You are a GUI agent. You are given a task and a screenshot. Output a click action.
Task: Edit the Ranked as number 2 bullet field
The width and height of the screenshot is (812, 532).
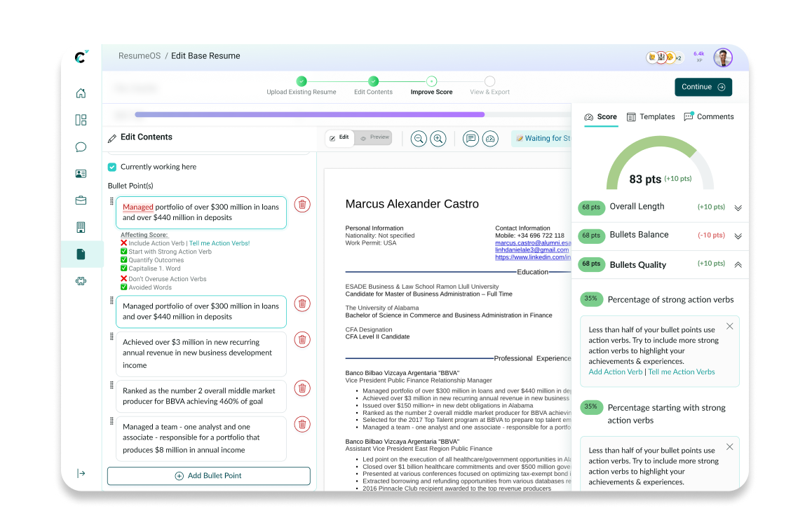pyautogui.click(x=201, y=397)
